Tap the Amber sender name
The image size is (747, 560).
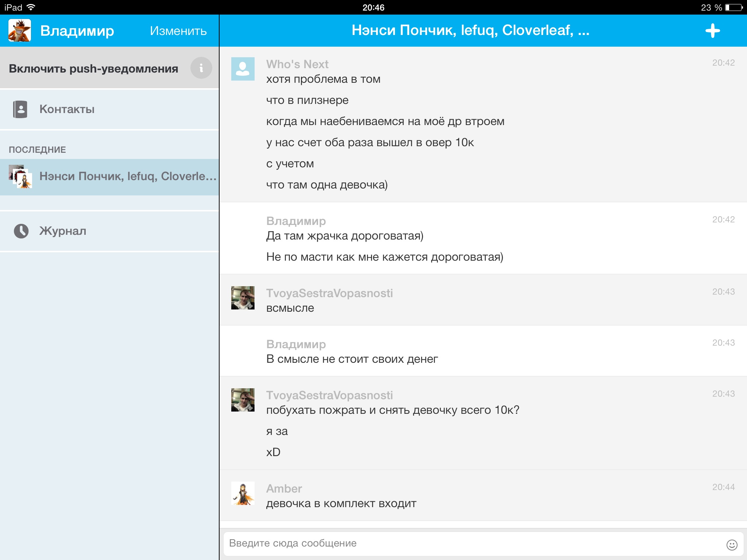click(284, 488)
